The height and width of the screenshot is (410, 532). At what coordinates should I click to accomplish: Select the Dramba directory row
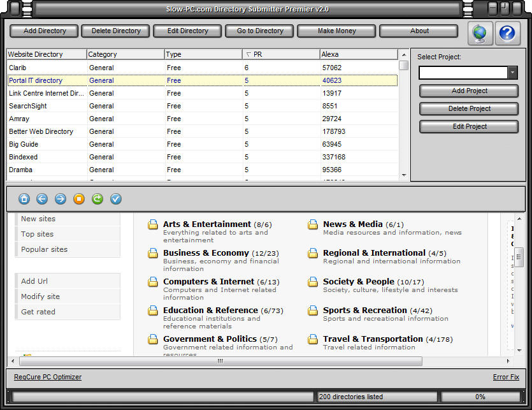tap(202, 170)
